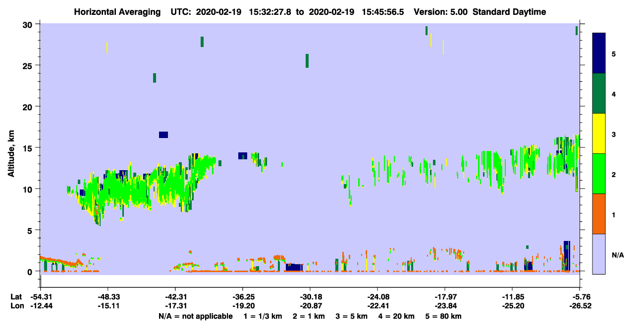
Task: Click the color bar label 'N/A'
Action: click(x=617, y=255)
